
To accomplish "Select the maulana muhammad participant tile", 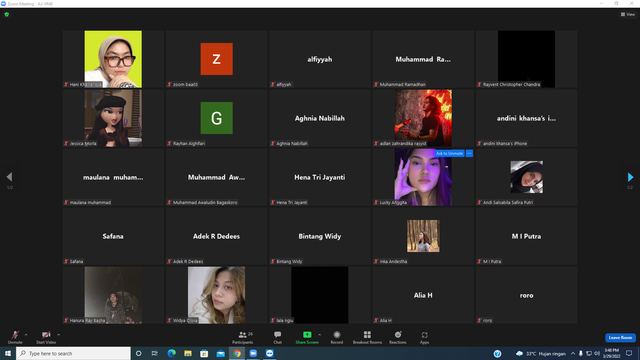I will coord(113,177).
